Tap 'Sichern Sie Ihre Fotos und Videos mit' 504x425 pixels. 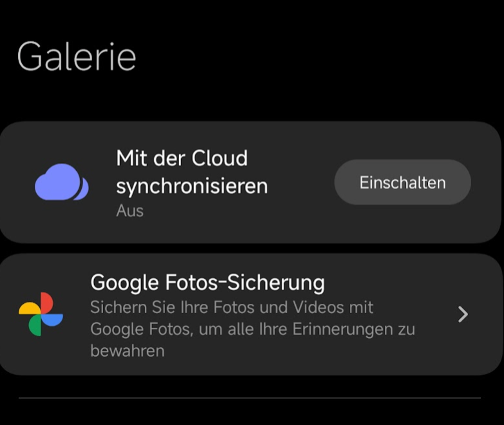[232, 307]
